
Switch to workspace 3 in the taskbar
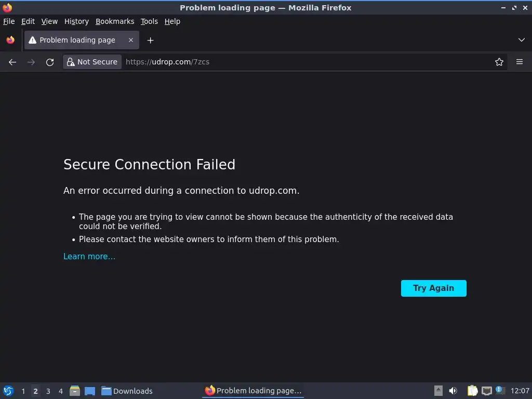tap(48, 391)
